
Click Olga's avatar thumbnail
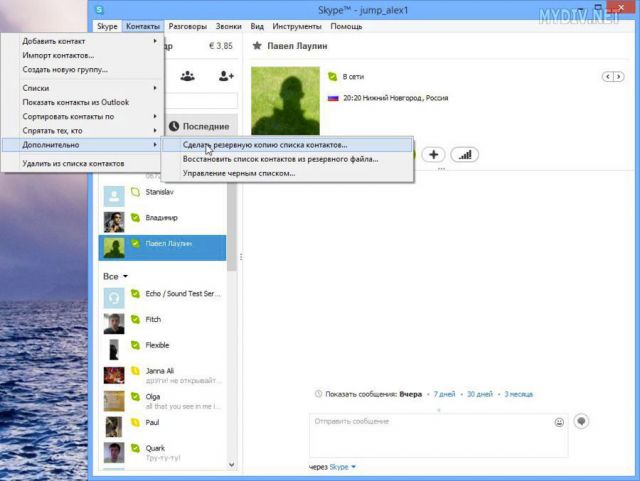tap(114, 401)
